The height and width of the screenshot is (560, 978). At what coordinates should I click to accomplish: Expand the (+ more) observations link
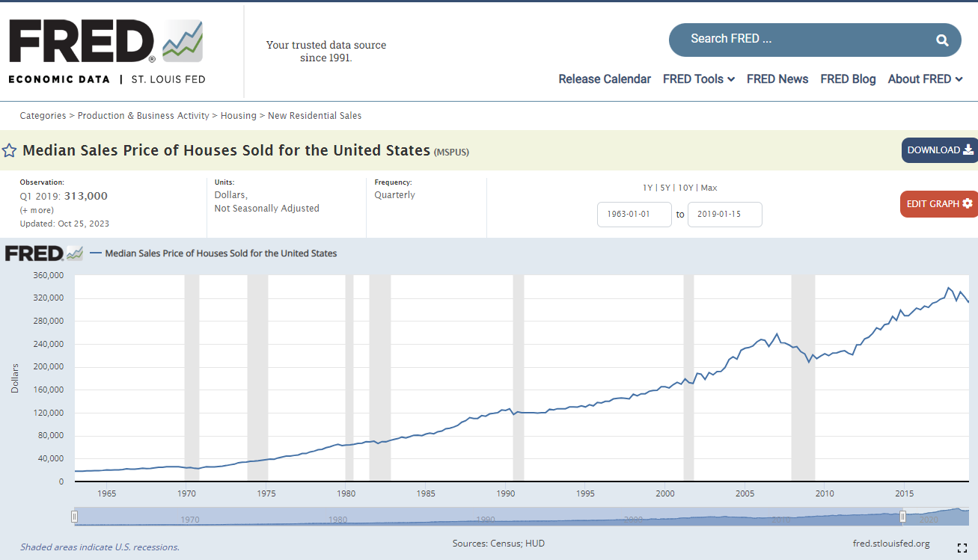[x=37, y=210]
